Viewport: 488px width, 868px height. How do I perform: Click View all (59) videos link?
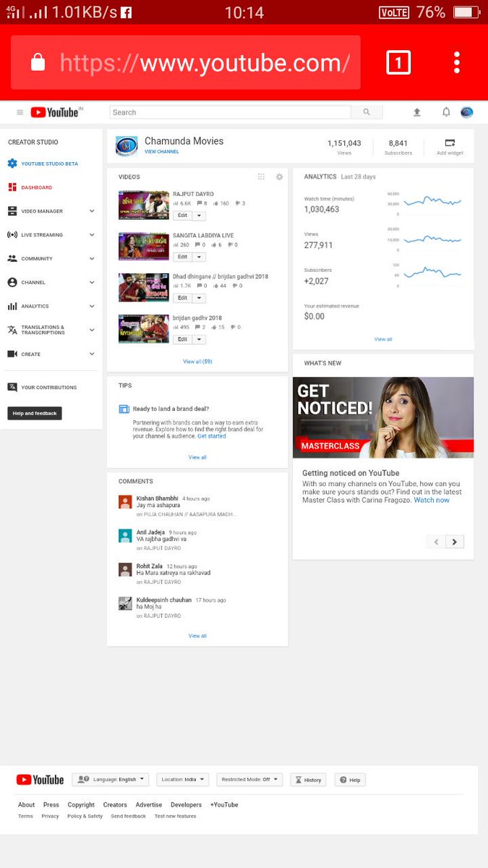[x=197, y=362]
